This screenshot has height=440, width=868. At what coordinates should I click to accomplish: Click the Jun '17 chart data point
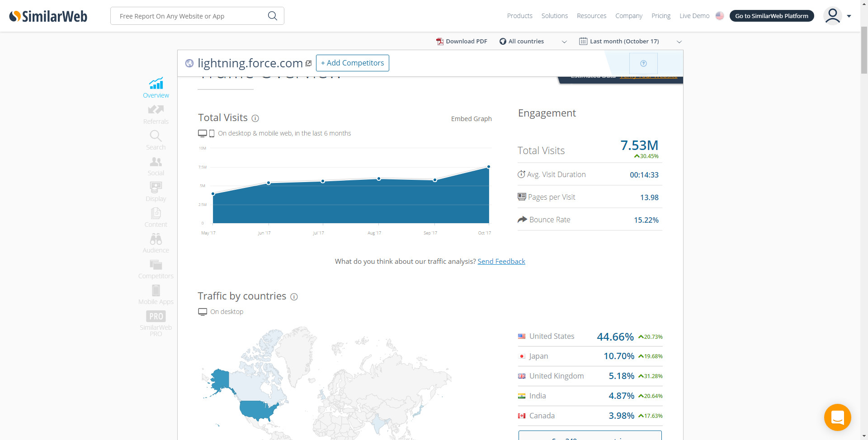[x=269, y=183]
